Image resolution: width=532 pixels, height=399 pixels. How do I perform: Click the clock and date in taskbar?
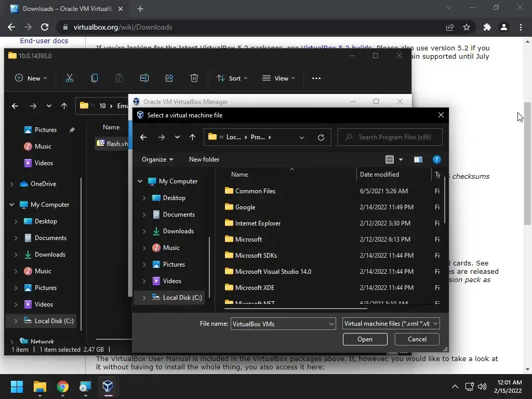click(508, 387)
